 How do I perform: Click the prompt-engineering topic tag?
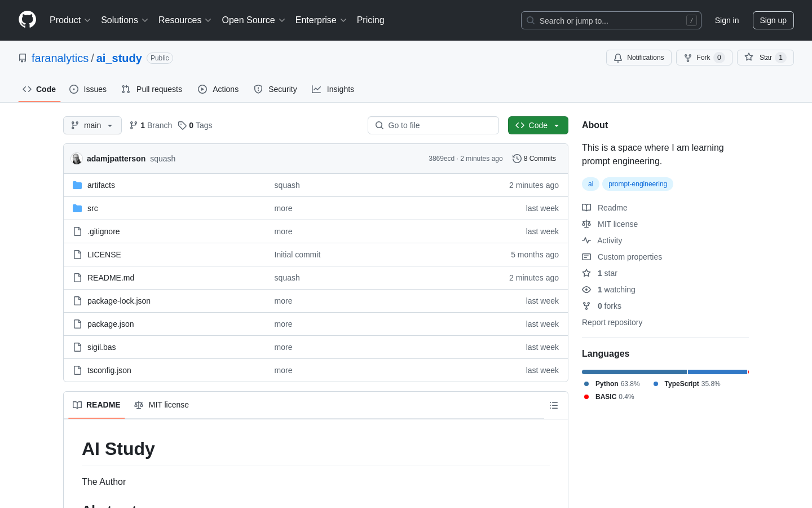pyautogui.click(x=638, y=184)
